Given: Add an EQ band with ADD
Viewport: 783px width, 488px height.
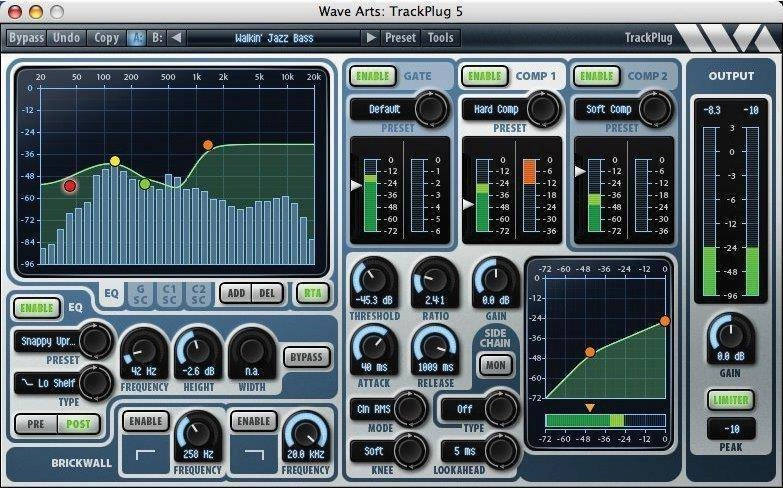Looking at the screenshot, I should click(236, 293).
